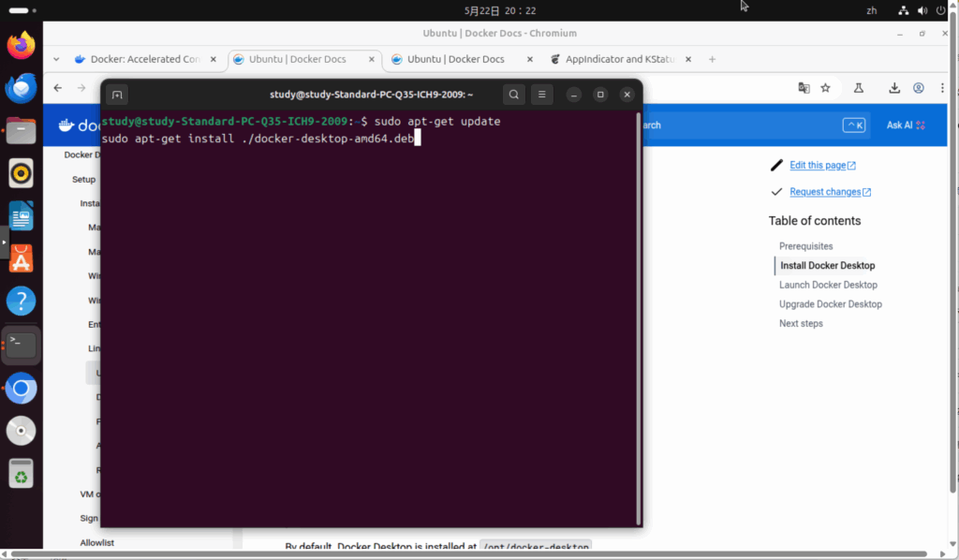Open Rhythmbox music player in dock
959x560 pixels.
21,173
